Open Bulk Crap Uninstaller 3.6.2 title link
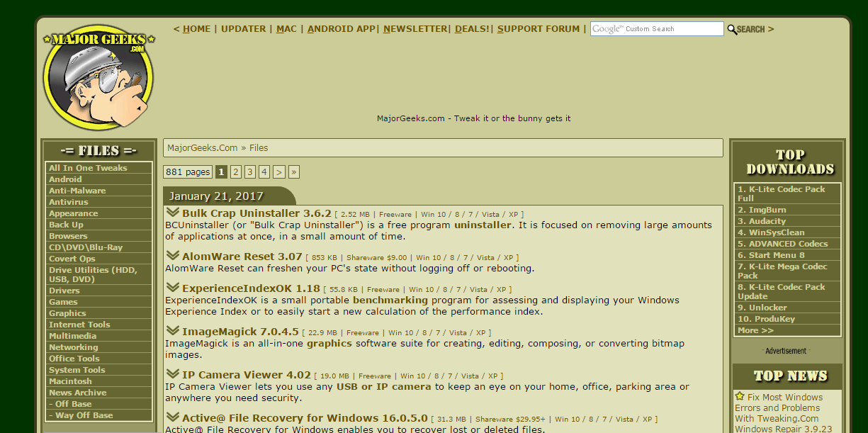Viewport: 868px width, 433px height. pyautogui.click(x=257, y=213)
